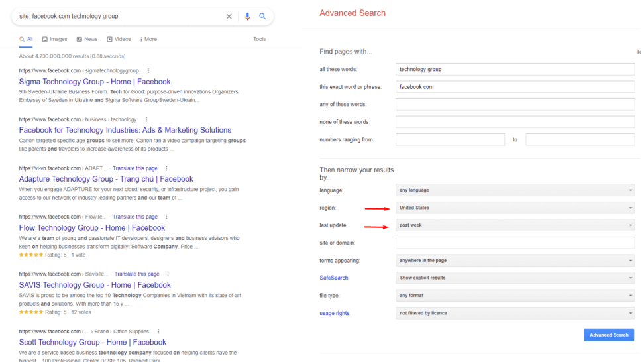644x362 pixels.
Task: Open Scott Technology Group result link
Action: tap(92, 342)
